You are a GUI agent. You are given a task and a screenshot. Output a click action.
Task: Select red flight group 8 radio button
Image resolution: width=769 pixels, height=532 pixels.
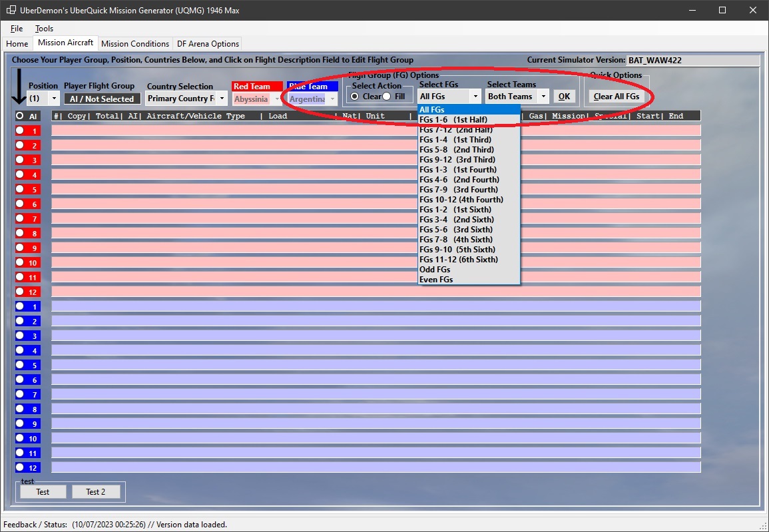click(x=19, y=233)
